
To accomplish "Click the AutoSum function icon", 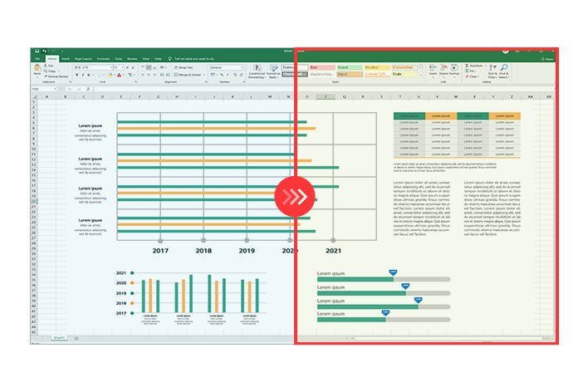I will (x=473, y=65).
